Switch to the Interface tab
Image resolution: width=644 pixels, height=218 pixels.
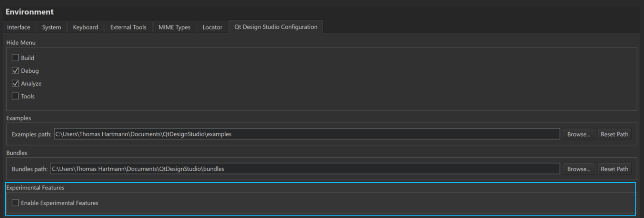pyautogui.click(x=19, y=27)
